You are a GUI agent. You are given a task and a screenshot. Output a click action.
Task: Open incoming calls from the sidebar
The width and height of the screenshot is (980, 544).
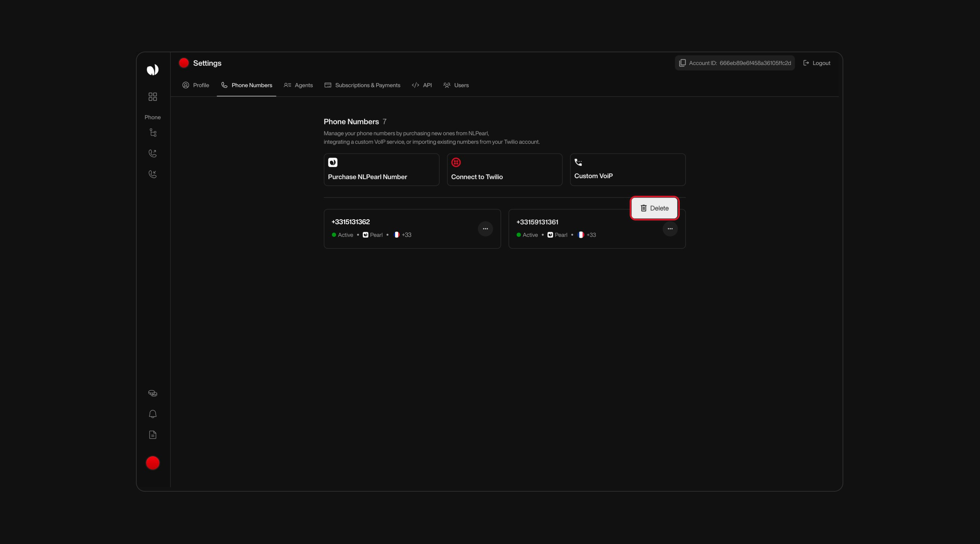[152, 174]
